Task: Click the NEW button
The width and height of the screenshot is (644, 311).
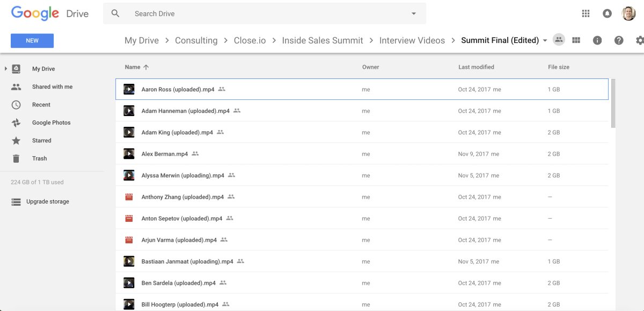Action: pos(32,40)
